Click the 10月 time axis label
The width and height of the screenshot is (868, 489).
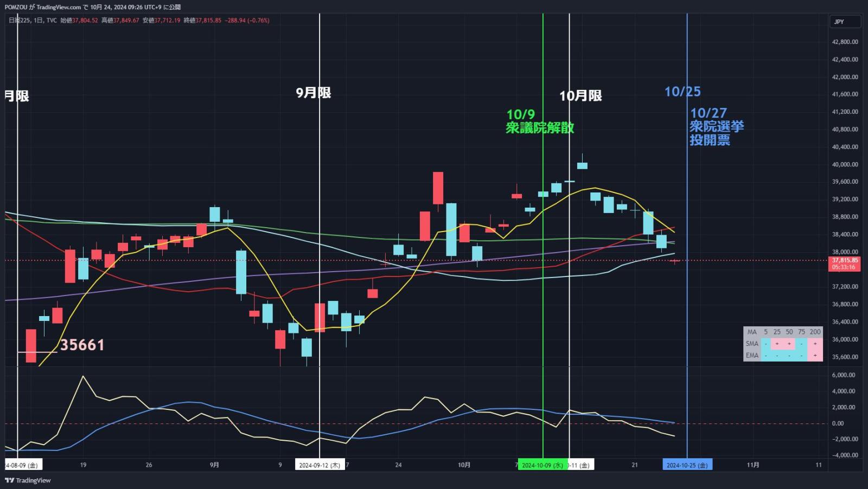[464, 465]
